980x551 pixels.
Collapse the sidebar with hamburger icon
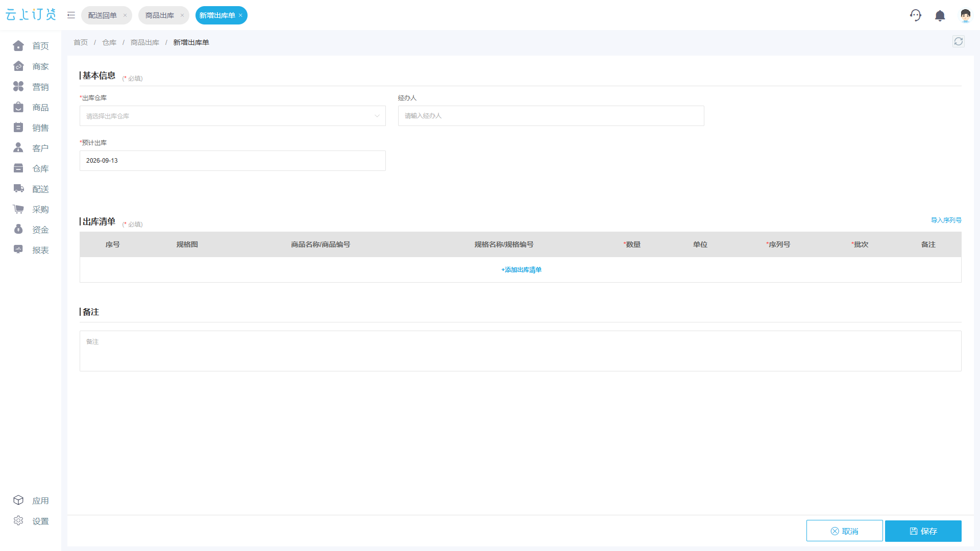(71, 15)
